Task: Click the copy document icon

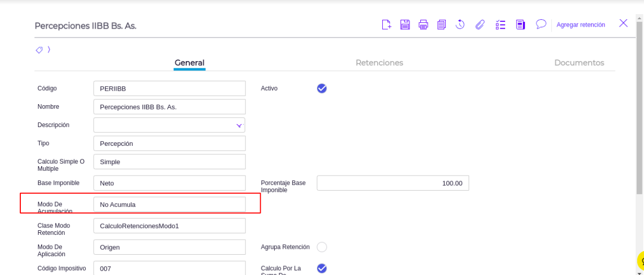Action: tap(442, 24)
